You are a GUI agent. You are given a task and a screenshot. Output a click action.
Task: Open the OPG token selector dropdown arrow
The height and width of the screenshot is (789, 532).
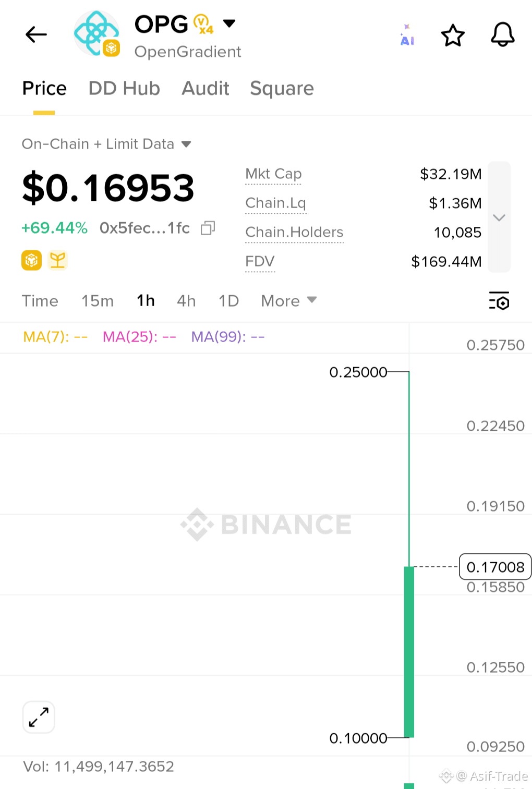229,23
